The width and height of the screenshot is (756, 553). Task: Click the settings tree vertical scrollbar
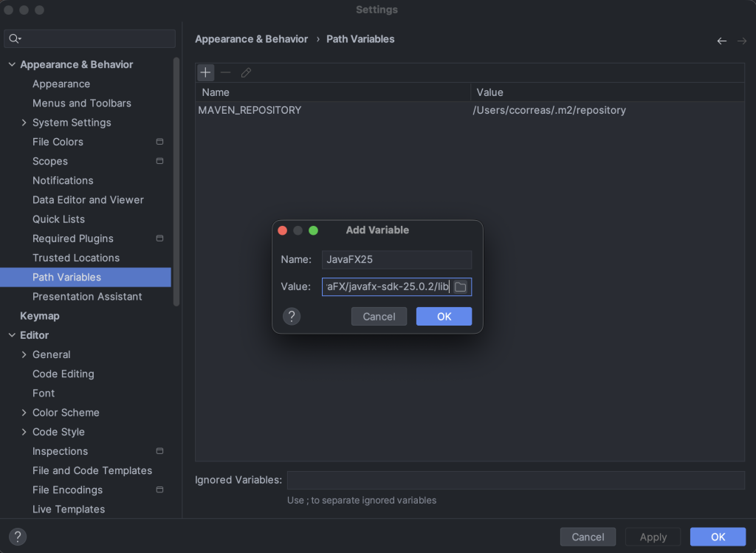click(x=176, y=182)
